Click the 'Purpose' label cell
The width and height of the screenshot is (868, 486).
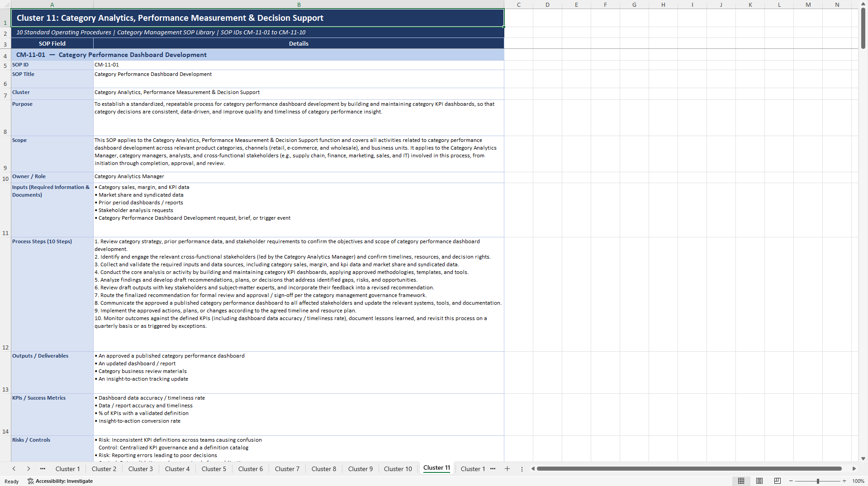tap(52, 118)
